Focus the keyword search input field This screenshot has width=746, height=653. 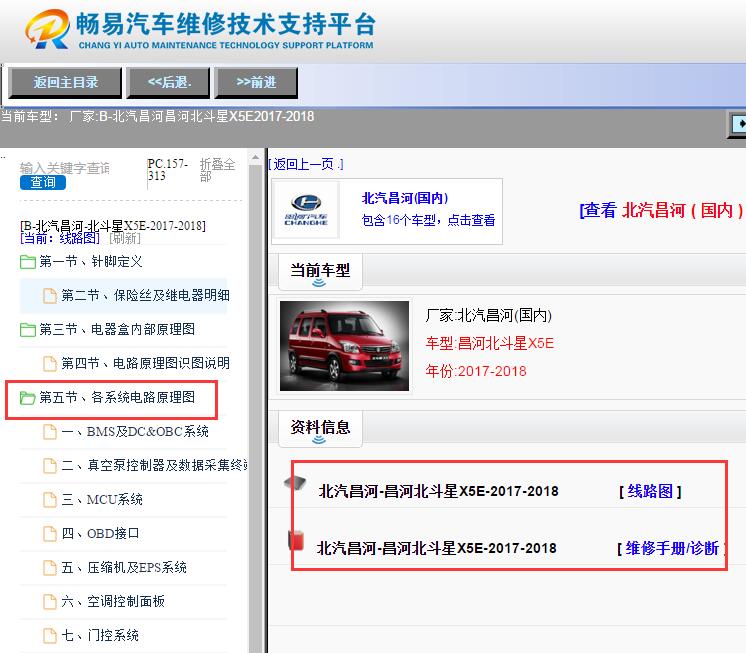pyautogui.click(x=65, y=168)
